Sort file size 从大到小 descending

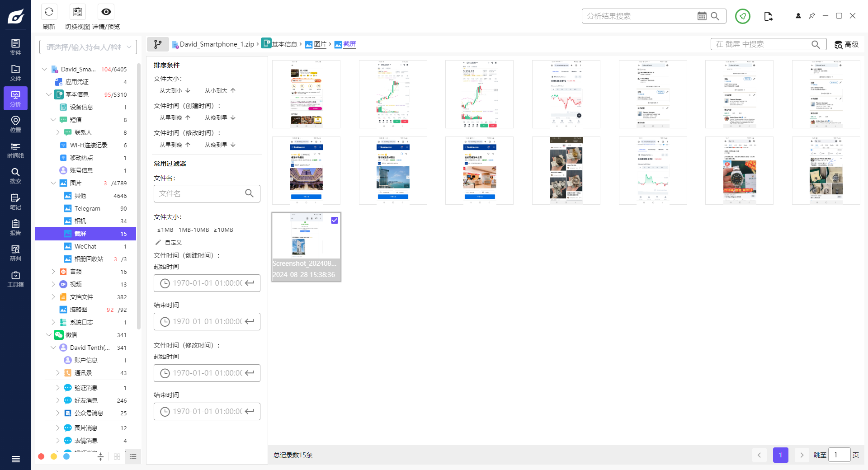click(175, 91)
